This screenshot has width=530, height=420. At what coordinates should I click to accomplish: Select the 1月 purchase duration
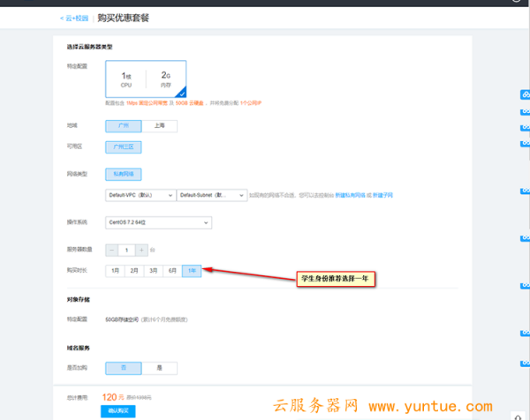(115, 271)
